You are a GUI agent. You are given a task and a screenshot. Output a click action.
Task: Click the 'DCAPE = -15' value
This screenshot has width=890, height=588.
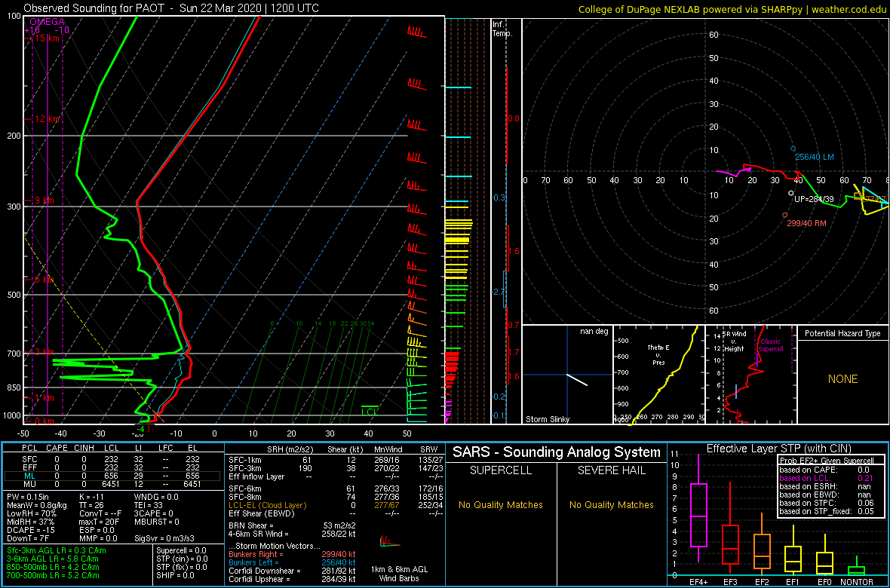point(29,529)
